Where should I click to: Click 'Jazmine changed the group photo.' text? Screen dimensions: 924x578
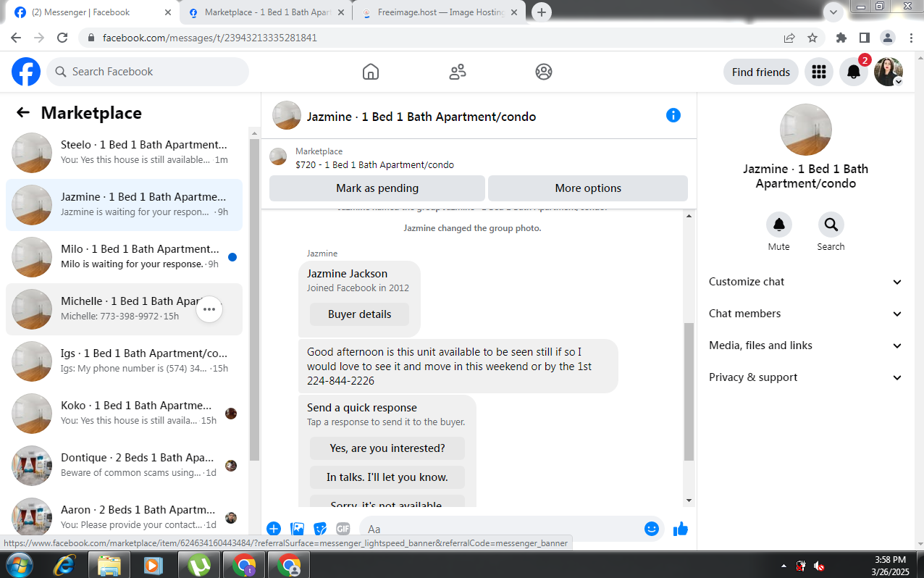click(472, 228)
